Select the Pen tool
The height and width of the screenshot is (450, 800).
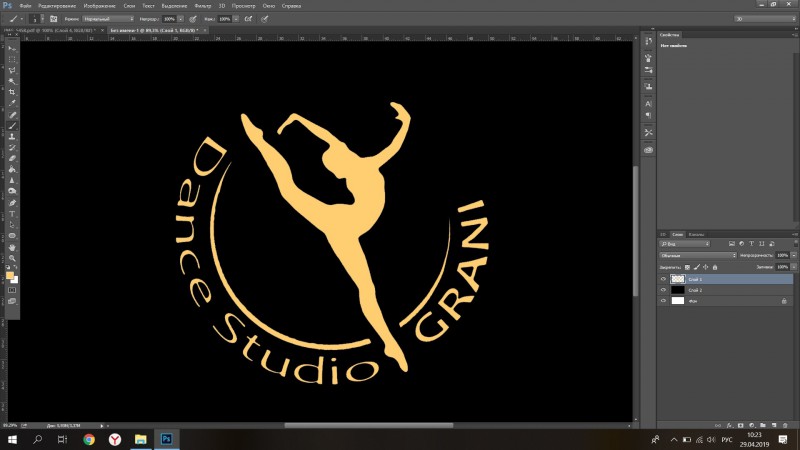(x=12, y=203)
